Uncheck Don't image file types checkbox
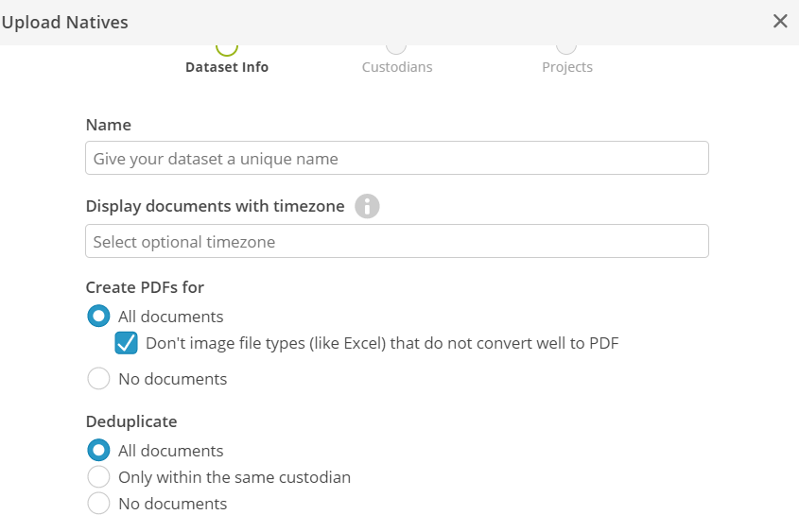The image size is (799, 532). coord(126,343)
